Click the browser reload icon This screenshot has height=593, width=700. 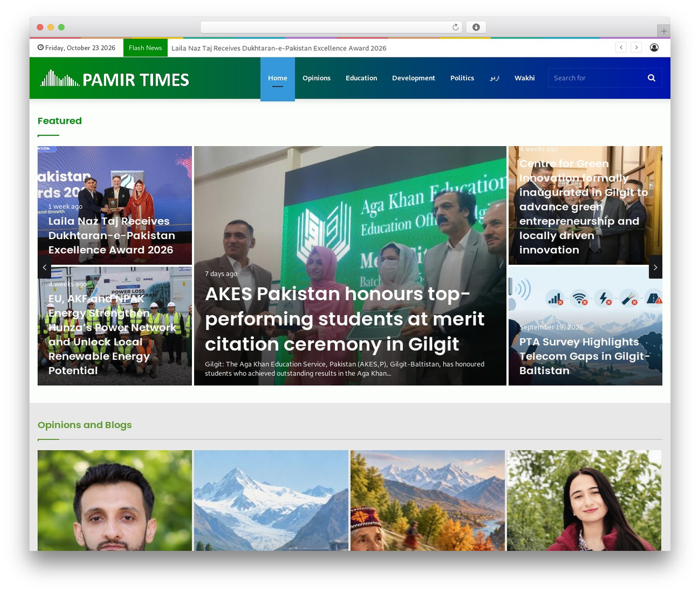pyautogui.click(x=456, y=27)
